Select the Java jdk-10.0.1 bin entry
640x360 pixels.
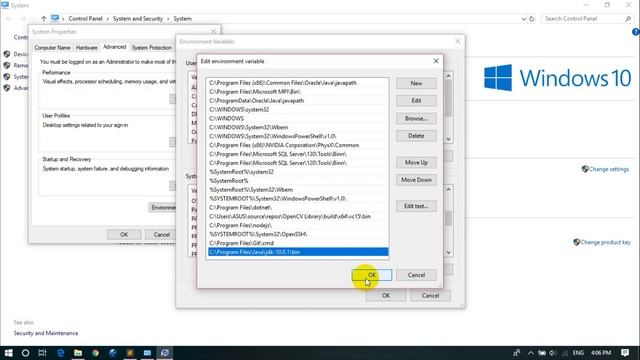click(x=298, y=252)
